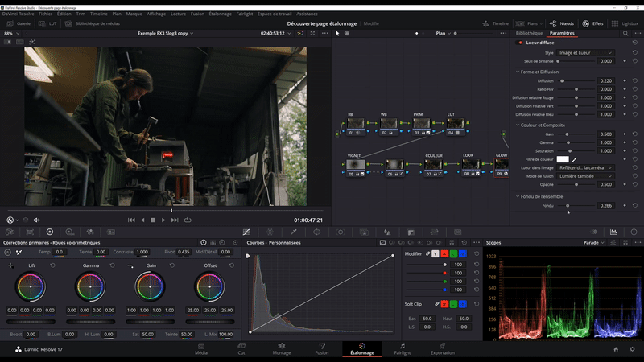Go to the Fairlight page
Viewport: 644px width, 362px height.
[402, 349]
